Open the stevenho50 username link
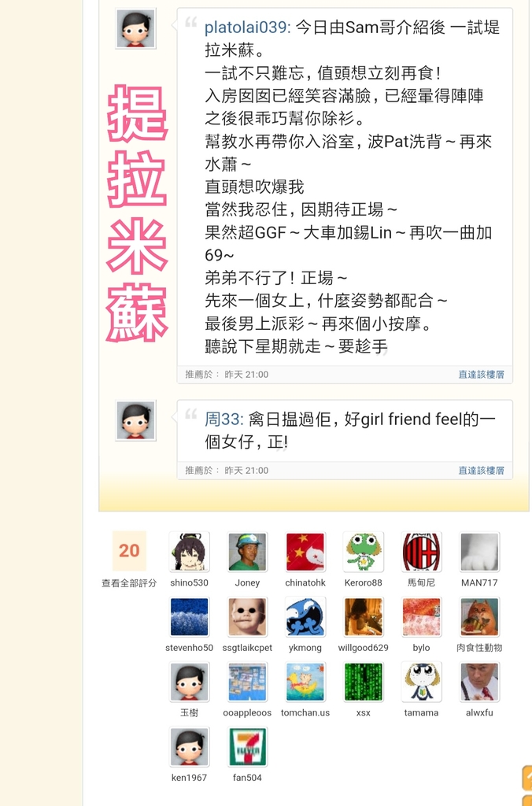 (x=189, y=648)
